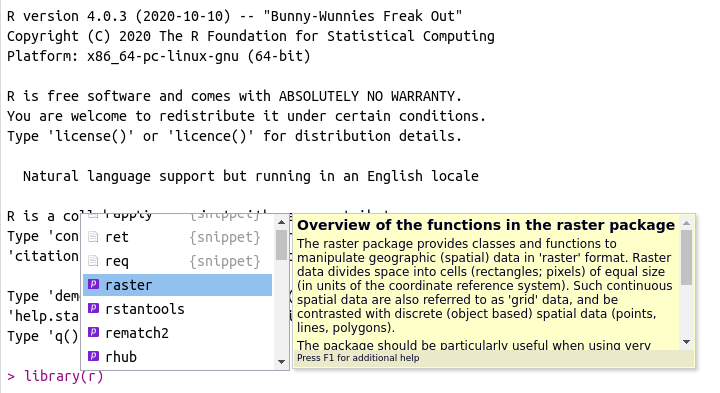Choose the req snippet suggestion

[177, 261]
